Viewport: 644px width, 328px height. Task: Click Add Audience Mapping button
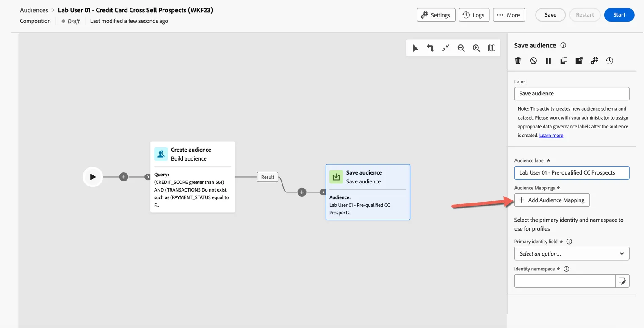pyautogui.click(x=552, y=200)
